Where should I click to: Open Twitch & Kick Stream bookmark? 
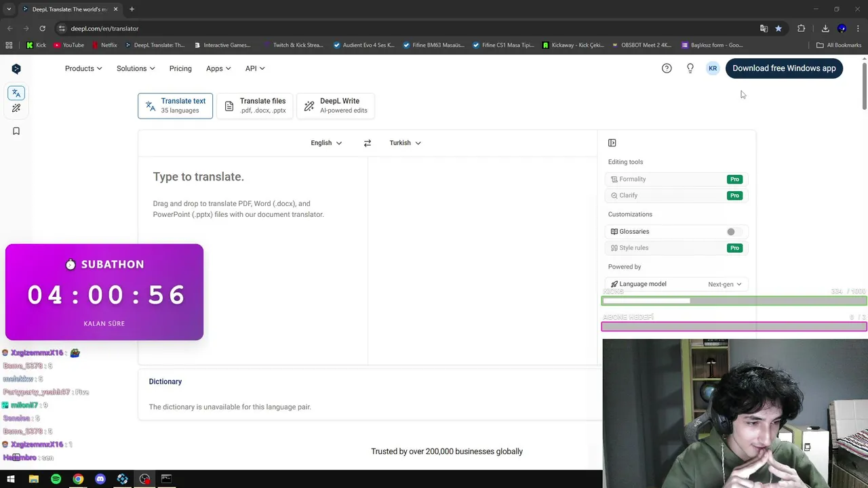click(x=293, y=45)
